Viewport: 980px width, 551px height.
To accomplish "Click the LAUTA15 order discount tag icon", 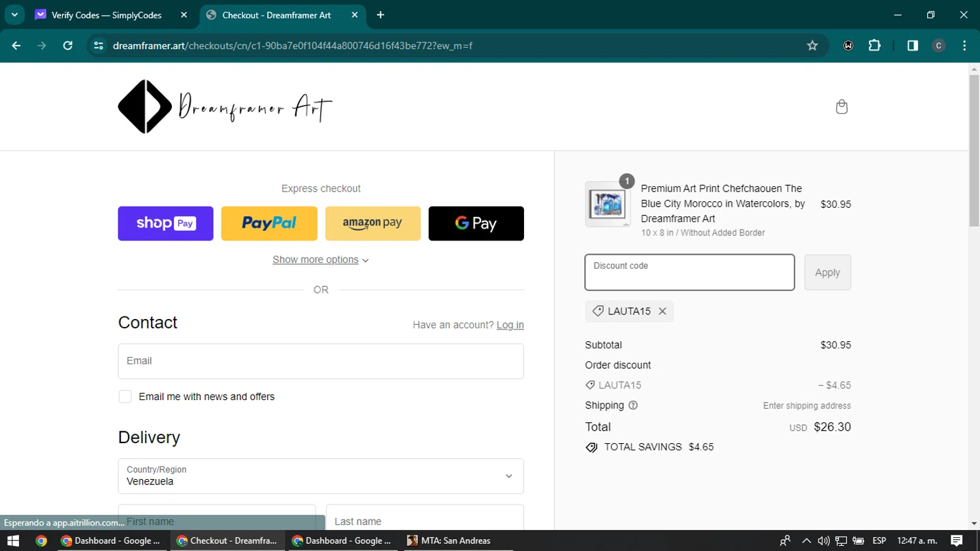I will click(590, 385).
